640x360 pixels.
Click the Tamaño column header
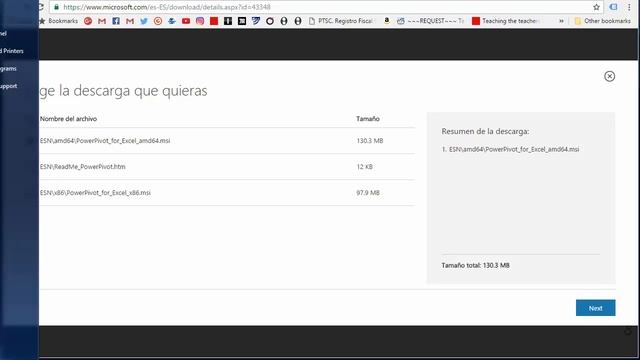pos(367,119)
